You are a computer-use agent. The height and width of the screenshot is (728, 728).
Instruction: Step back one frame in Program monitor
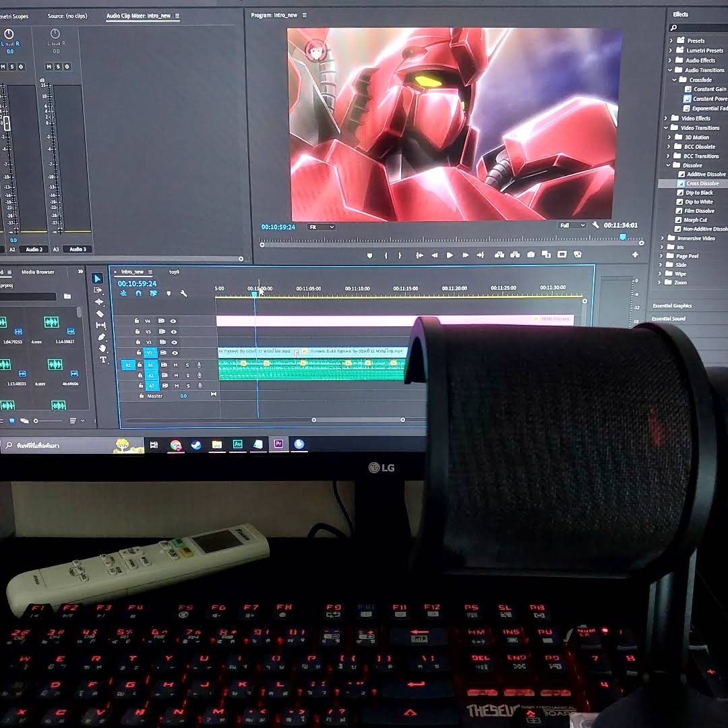(435, 255)
